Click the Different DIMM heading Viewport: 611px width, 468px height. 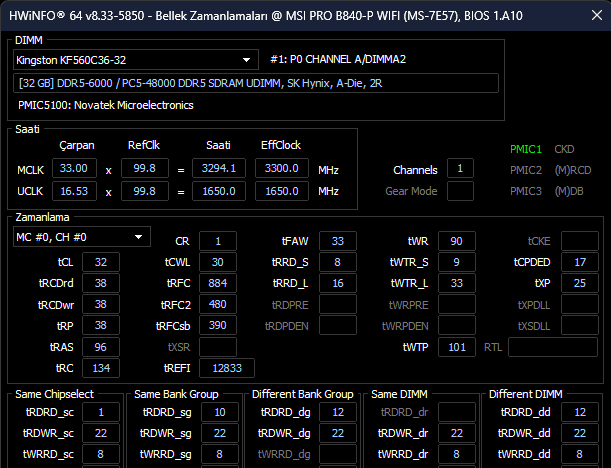tap(526, 394)
